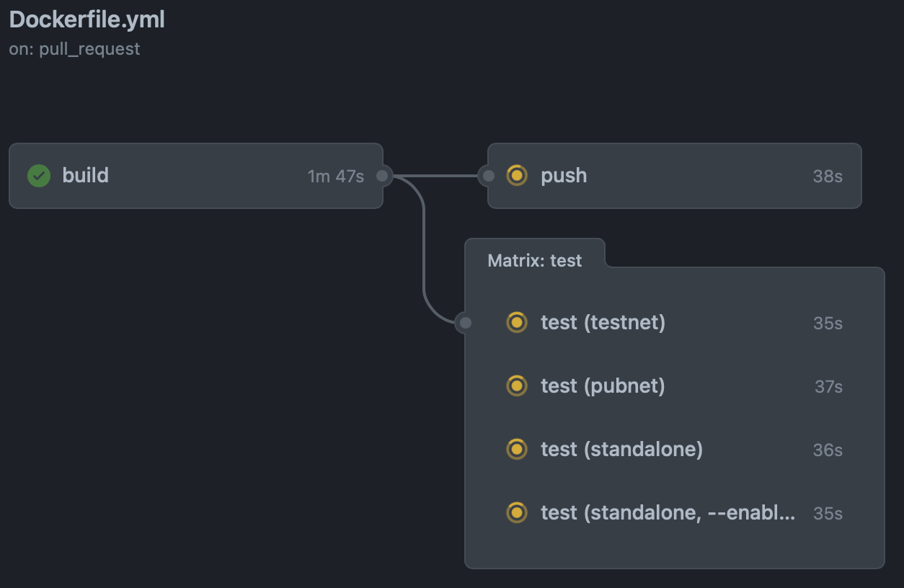This screenshot has height=588, width=904.
Task: Select the test (testnet) job
Action: point(603,323)
